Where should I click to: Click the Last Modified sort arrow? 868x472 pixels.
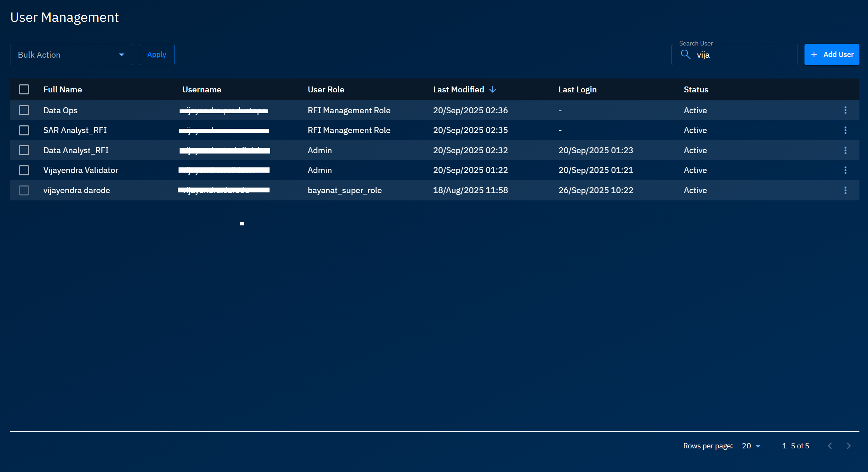(x=492, y=90)
